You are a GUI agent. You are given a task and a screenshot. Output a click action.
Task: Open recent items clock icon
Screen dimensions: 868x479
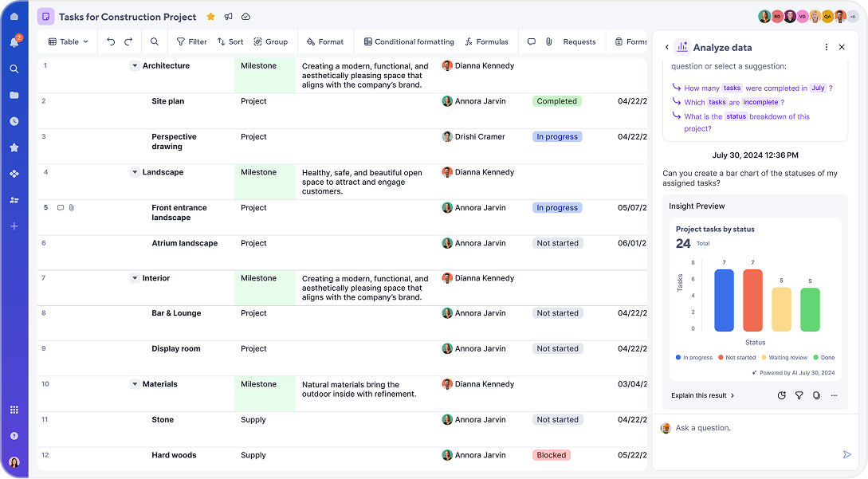pos(14,121)
